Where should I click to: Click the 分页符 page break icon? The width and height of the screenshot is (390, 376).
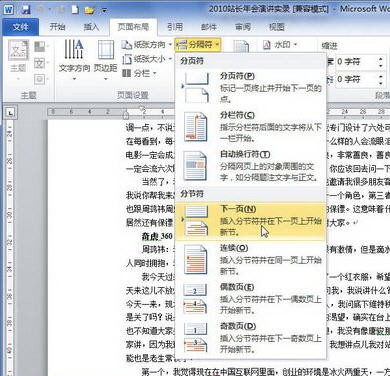tap(196, 87)
